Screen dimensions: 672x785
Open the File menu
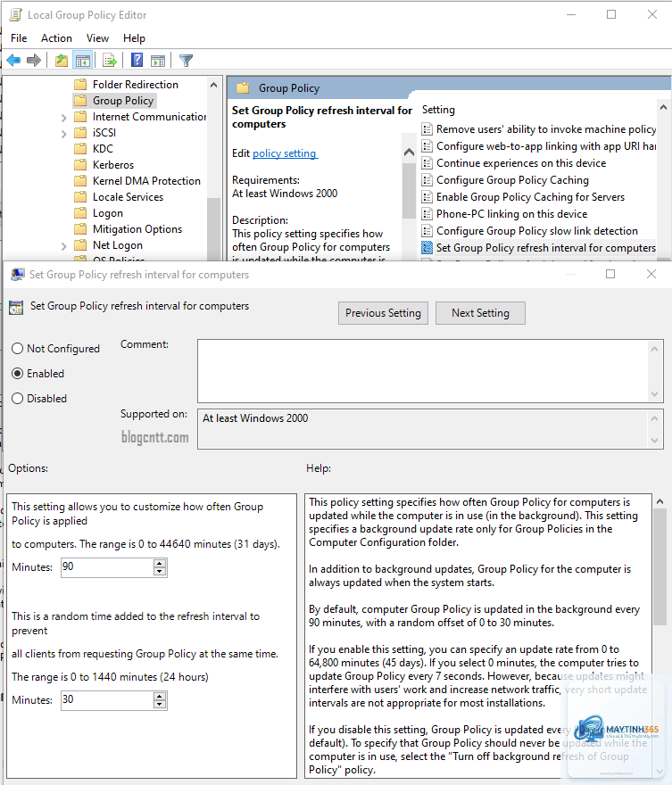tap(19, 38)
